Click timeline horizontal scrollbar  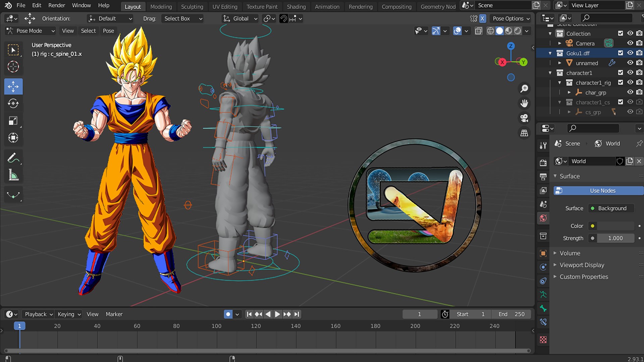tap(267, 351)
